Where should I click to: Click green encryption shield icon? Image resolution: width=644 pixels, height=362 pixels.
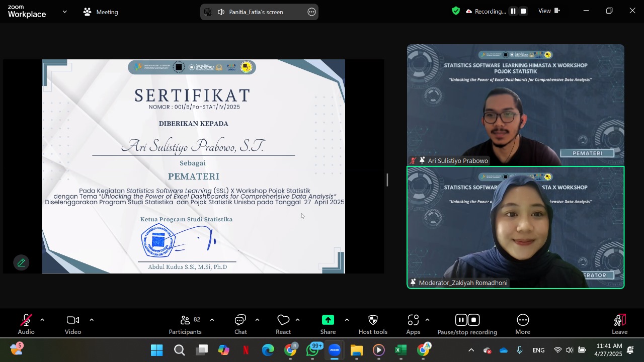pyautogui.click(x=456, y=11)
